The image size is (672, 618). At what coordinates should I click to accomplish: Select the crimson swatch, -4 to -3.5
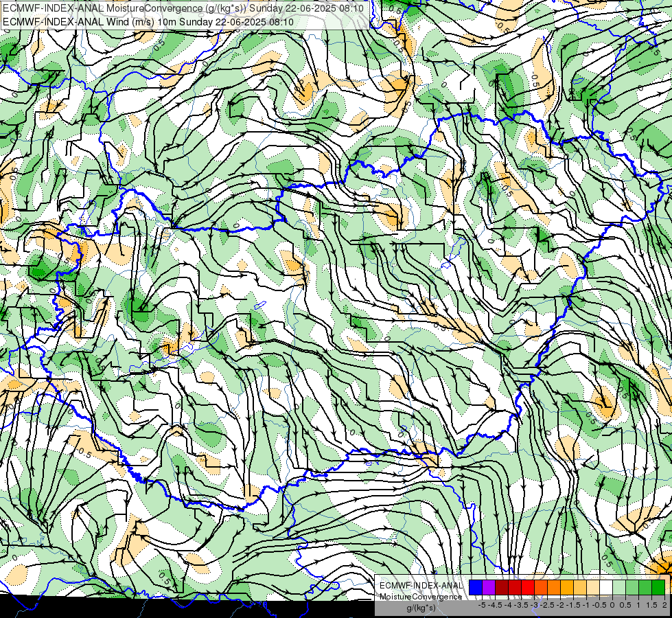[x=515, y=588]
